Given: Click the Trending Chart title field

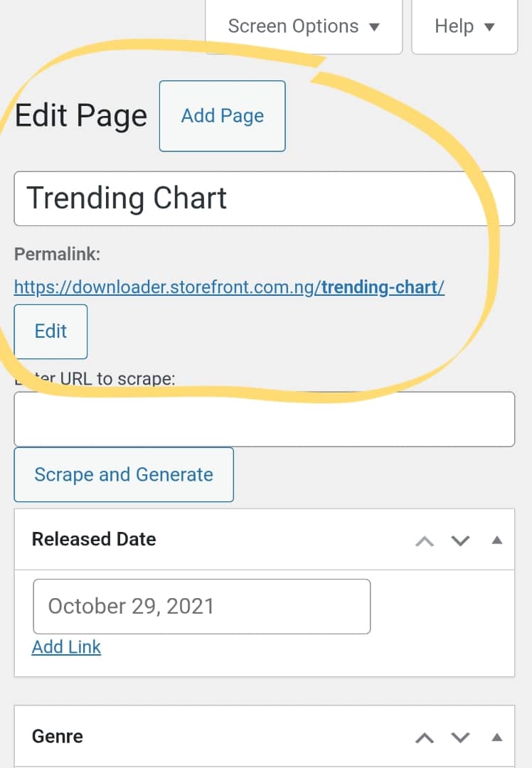Looking at the screenshot, I should (x=264, y=198).
